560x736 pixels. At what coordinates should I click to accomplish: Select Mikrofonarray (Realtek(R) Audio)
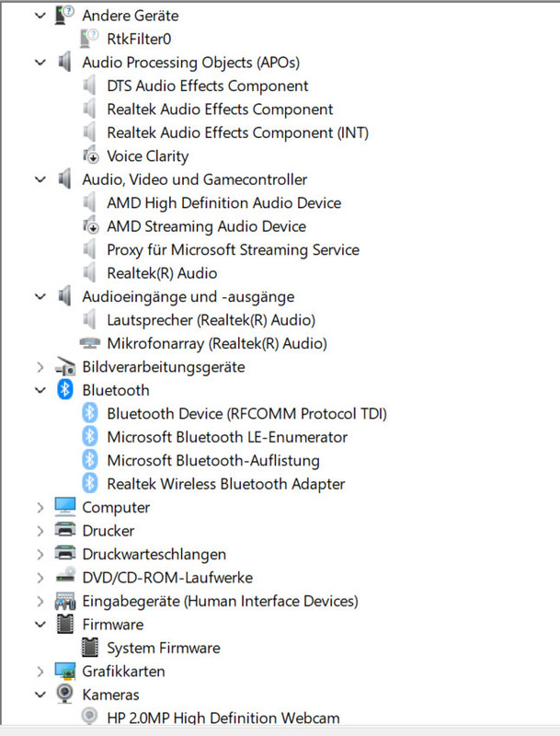click(217, 343)
